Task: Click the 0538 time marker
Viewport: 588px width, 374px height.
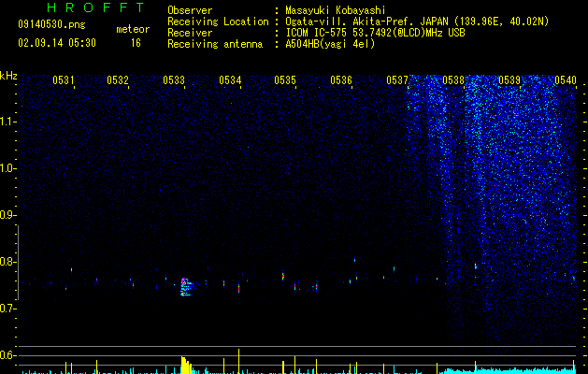Action: click(x=453, y=80)
